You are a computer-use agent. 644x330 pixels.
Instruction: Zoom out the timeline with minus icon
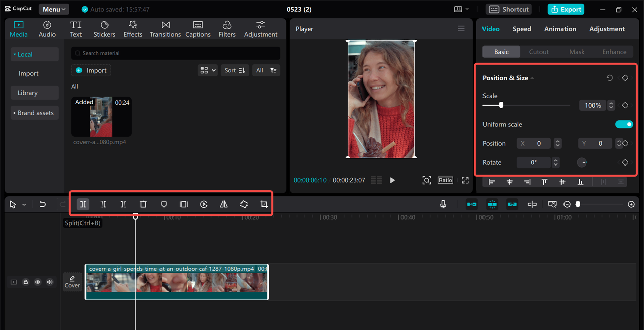(x=567, y=204)
